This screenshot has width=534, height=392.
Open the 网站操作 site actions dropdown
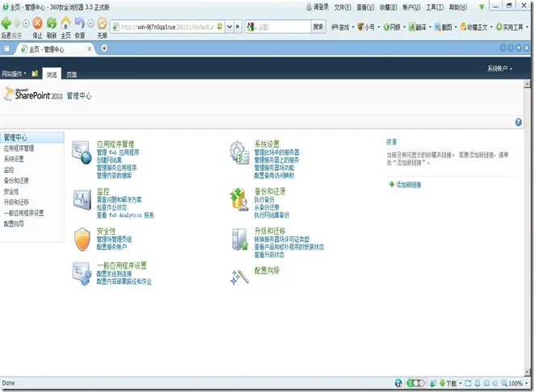coord(15,73)
